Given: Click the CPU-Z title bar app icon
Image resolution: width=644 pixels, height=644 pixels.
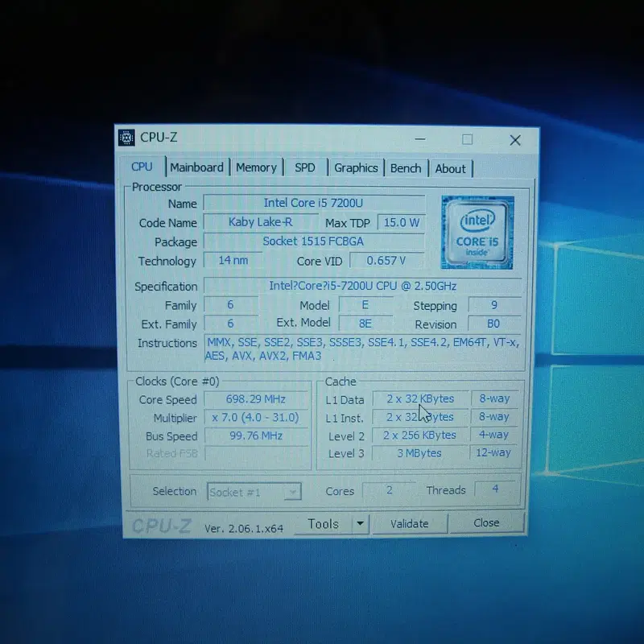Looking at the screenshot, I should (x=126, y=138).
